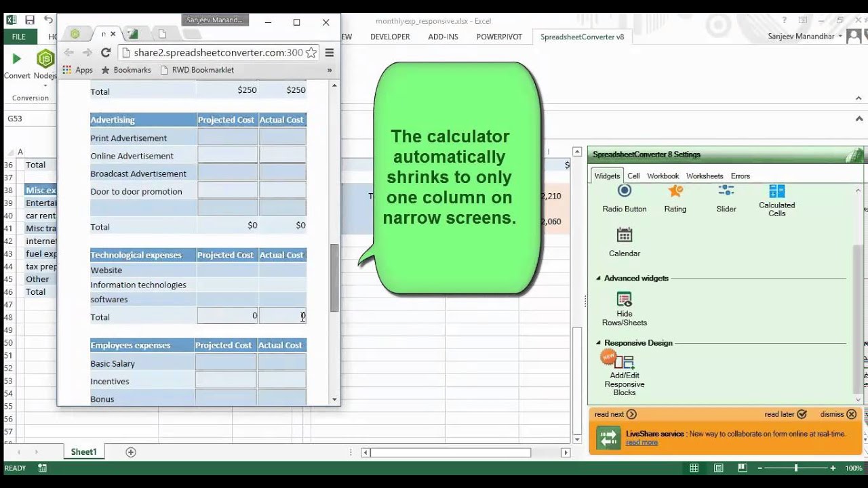Bookmark this page with the star
This screenshot has width=868, height=488.
pyautogui.click(x=311, y=52)
